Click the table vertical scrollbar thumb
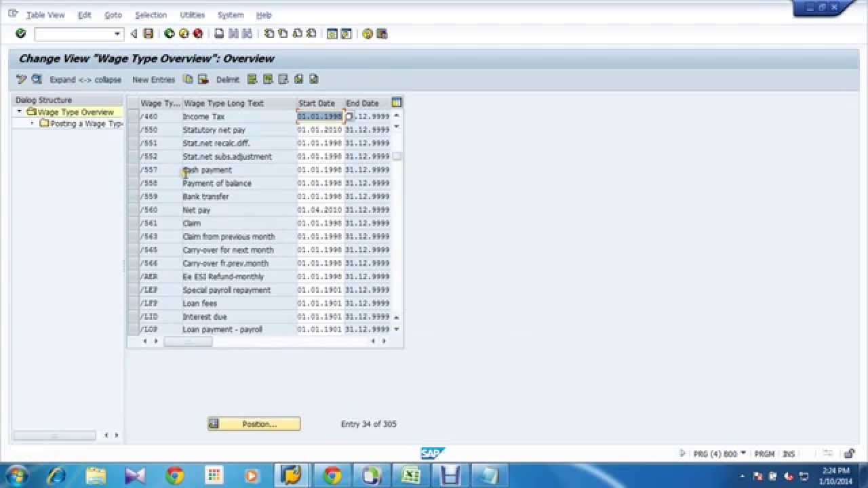The image size is (868, 488). 397,156
